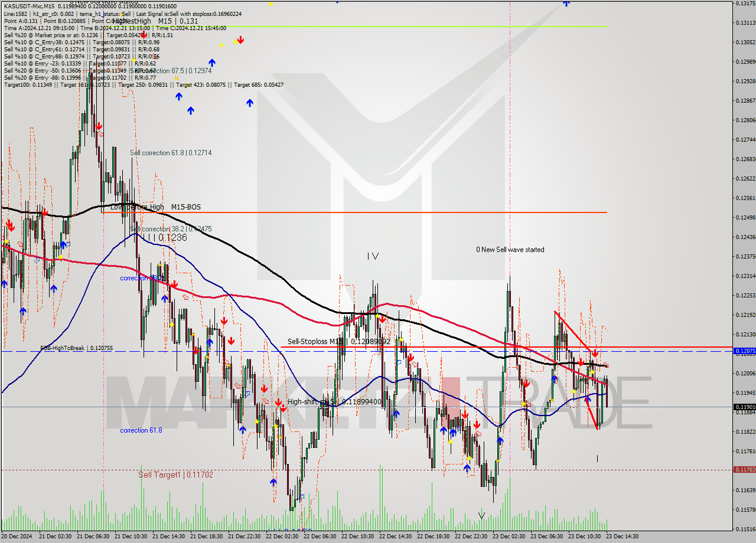Click the 0.11639 price axis label
The image size is (756, 543).
coord(745,490)
